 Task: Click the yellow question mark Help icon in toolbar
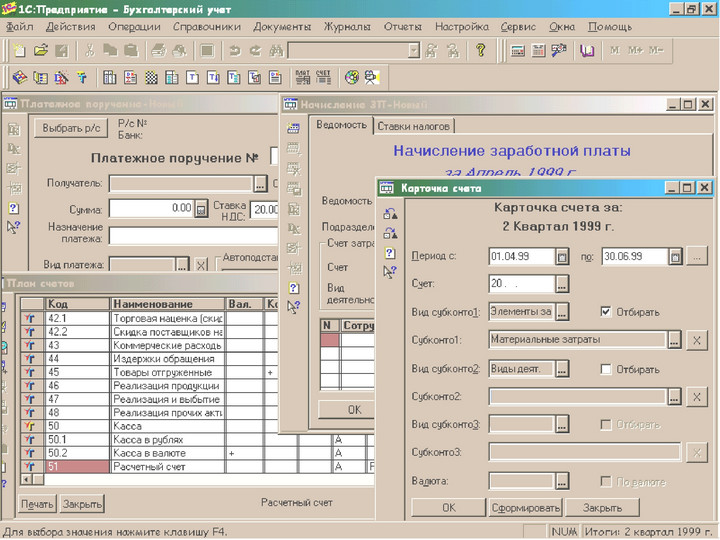coord(480,50)
